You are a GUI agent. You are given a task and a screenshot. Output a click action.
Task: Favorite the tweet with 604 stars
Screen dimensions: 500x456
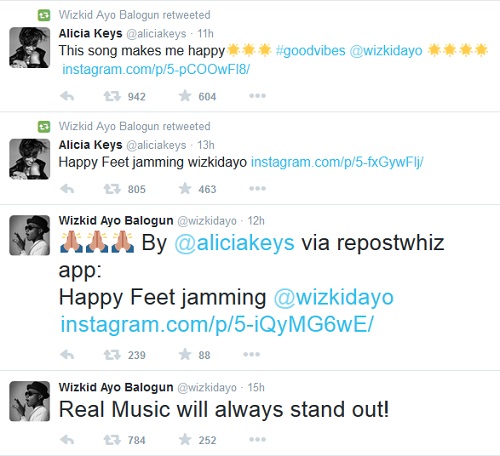pyautogui.click(x=185, y=96)
